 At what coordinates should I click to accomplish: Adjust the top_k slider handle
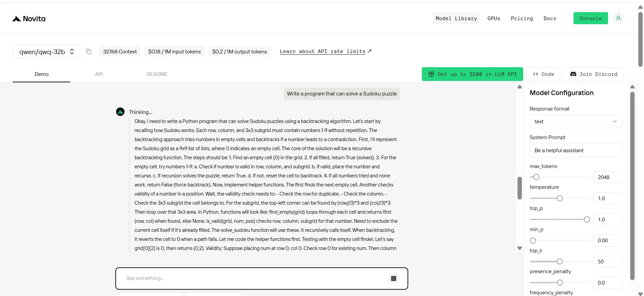pyautogui.click(x=560, y=261)
